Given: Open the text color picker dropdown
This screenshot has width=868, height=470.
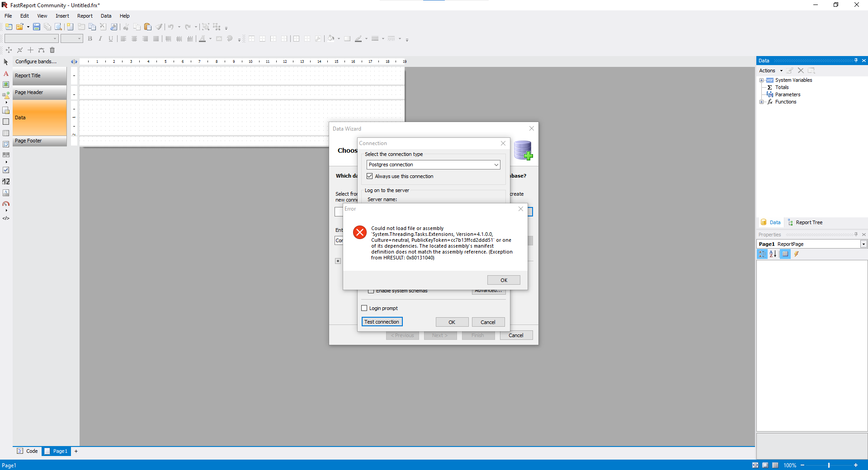Looking at the screenshot, I should [210, 39].
